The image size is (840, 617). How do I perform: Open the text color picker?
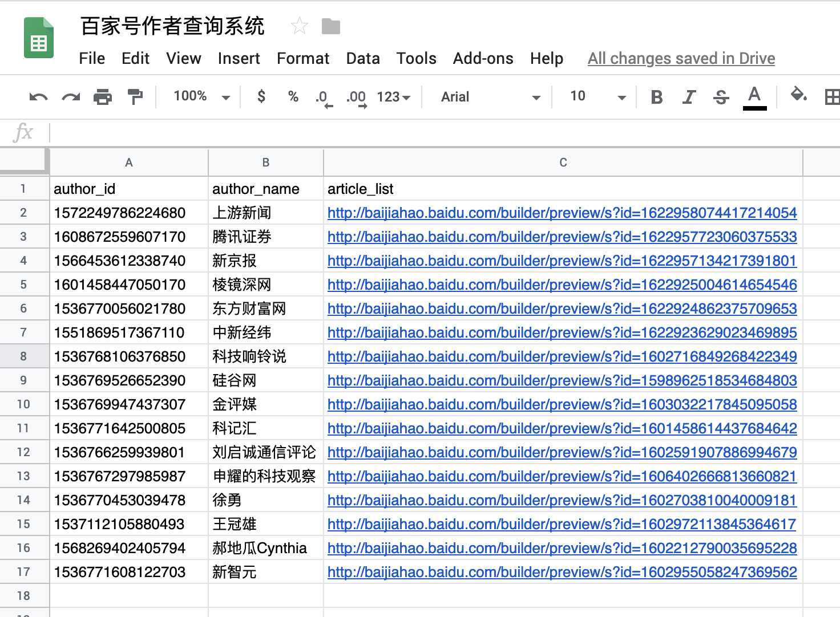coord(754,98)
